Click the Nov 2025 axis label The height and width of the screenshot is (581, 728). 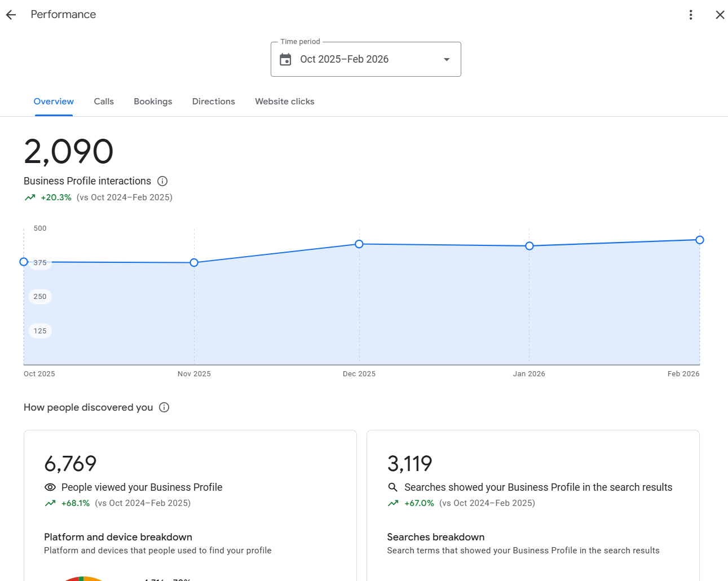coord(194,374)
